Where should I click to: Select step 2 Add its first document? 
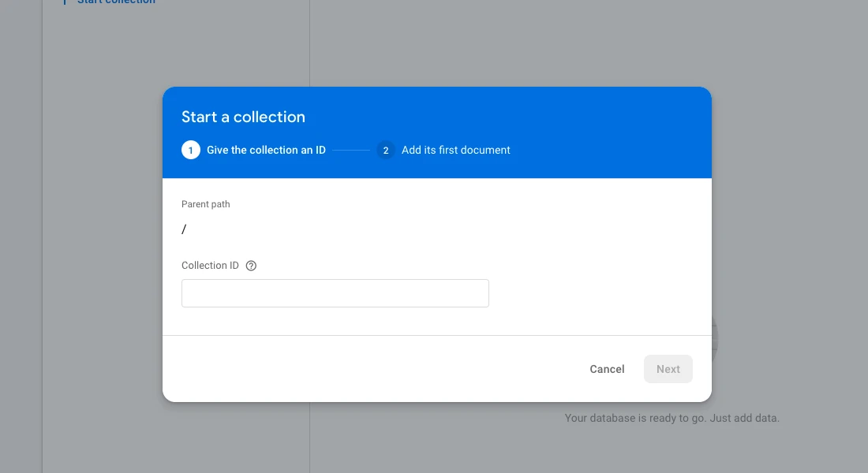tap(443, 150)
